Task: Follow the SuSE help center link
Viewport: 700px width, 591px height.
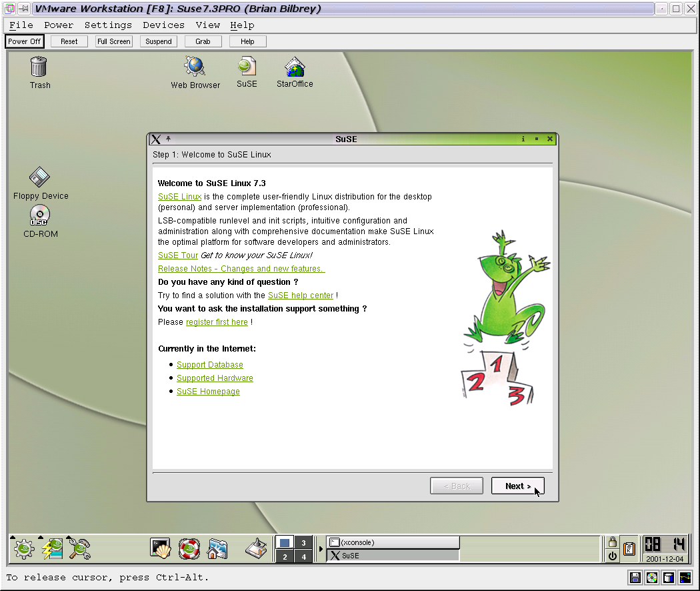Action: tap(300, 295)
